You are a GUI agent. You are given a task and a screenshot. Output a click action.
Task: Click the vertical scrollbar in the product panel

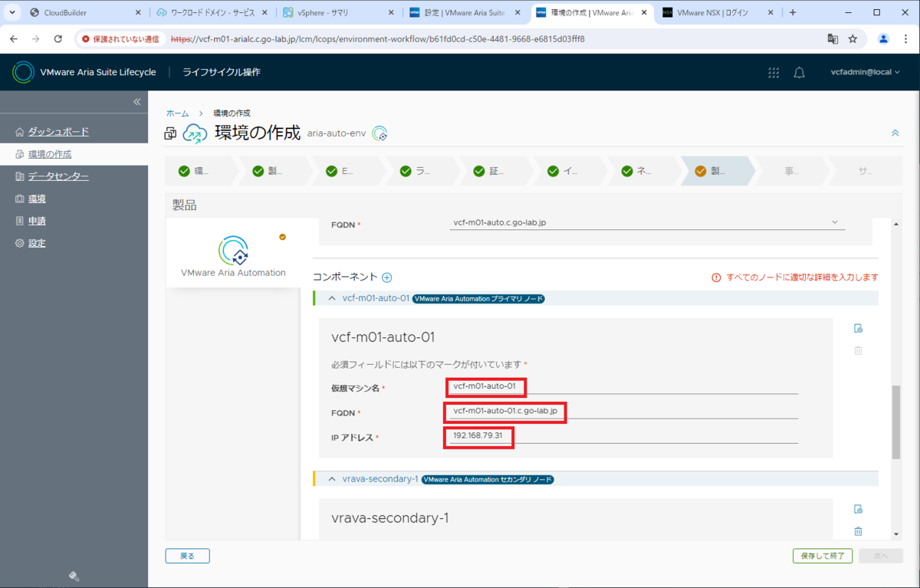pos(896,422)
